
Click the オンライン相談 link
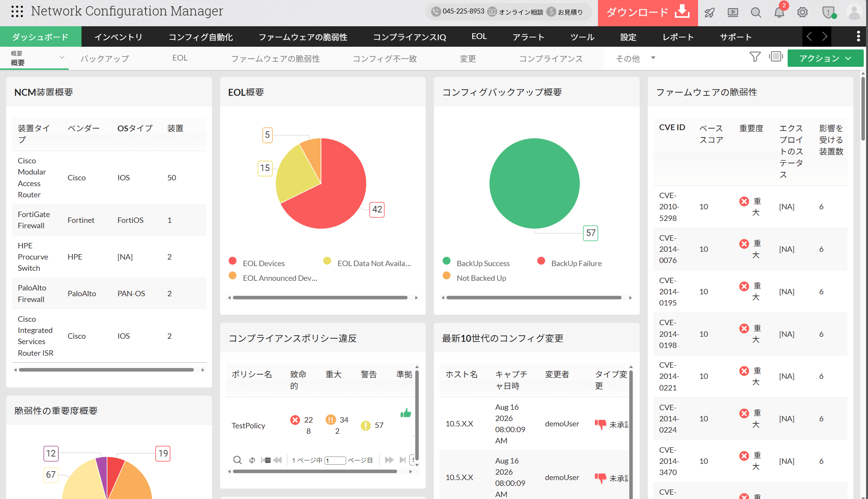pos(521,12)
